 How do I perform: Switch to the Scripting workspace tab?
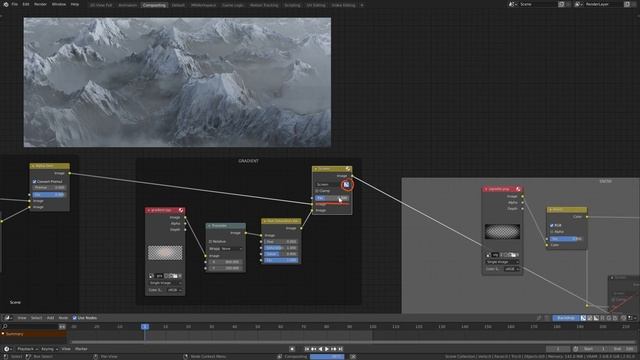click(x=292, y=5)
